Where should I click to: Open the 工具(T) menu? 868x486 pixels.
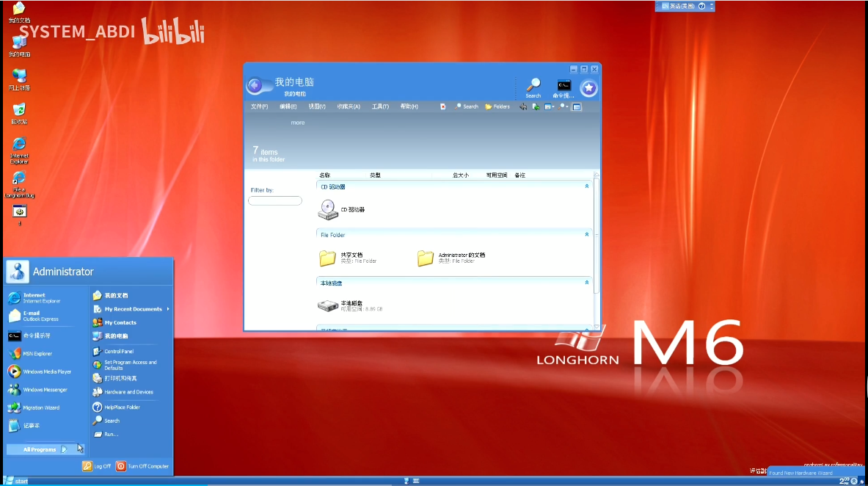(380, 106)
